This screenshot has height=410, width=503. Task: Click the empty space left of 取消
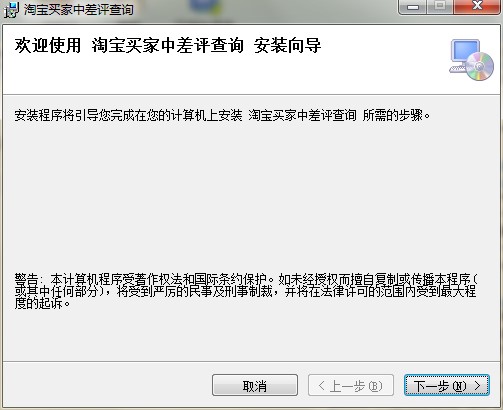tap(107, 385)
